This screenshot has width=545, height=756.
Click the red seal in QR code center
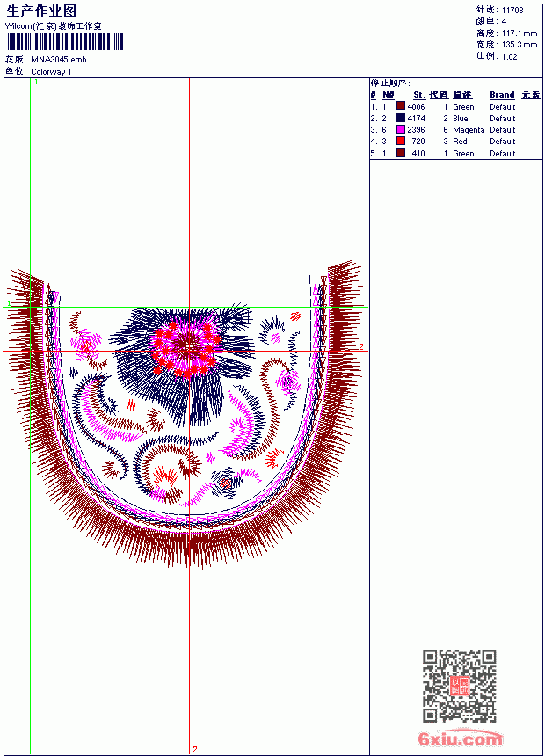click(x=460, y=686)
